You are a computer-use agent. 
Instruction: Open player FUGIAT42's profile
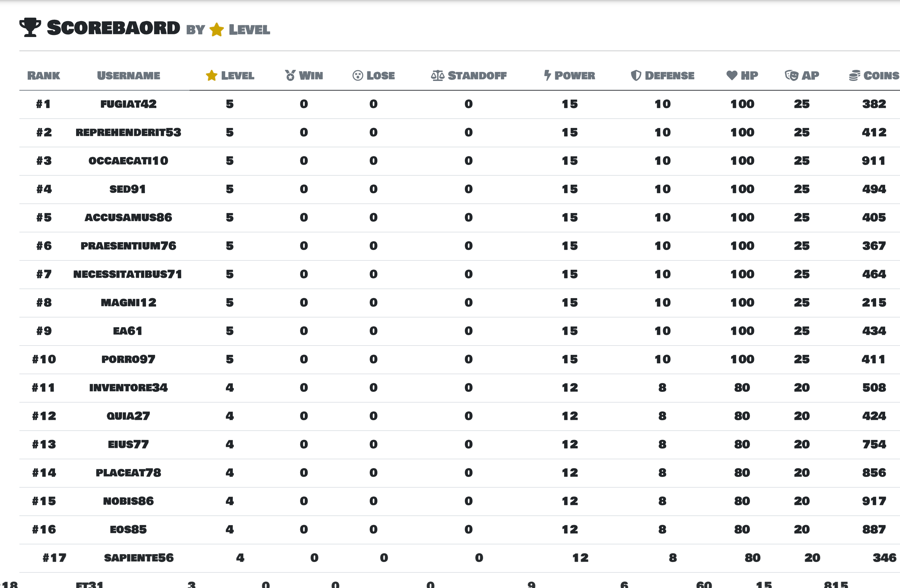128,104
